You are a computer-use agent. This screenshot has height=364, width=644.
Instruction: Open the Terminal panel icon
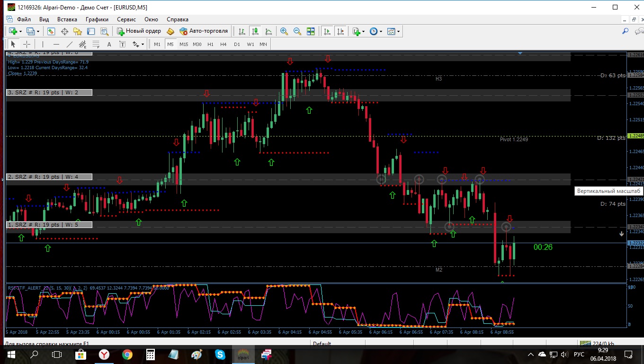pos(91,31)
